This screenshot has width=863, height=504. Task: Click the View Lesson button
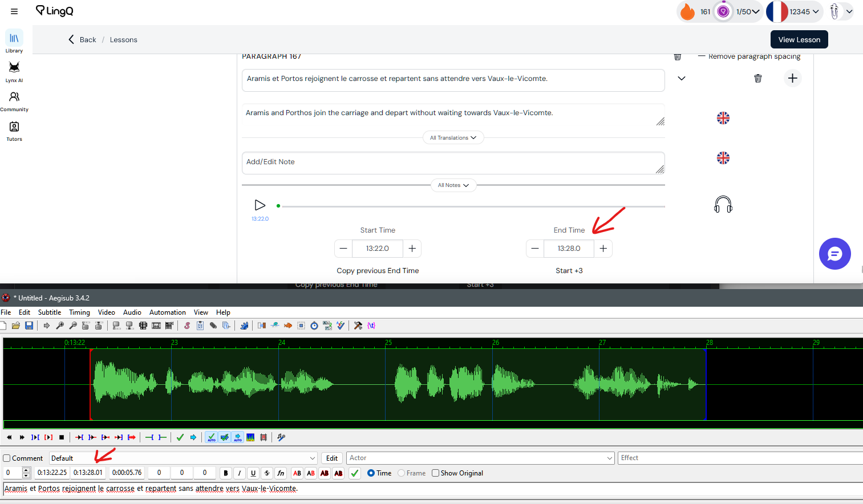click(799, 40)
